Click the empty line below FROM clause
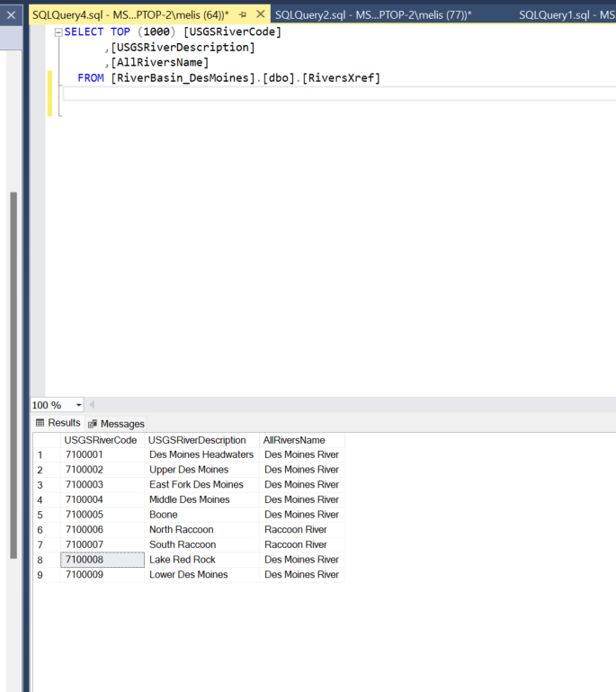The width and height of the screenshot is (616, 692). (x=340, y=94)
